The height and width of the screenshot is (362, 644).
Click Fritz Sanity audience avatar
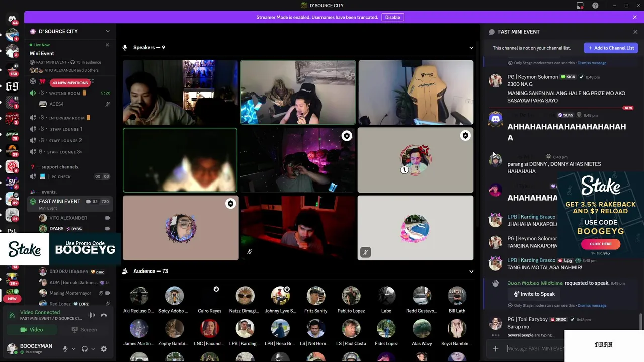(316, 296)
